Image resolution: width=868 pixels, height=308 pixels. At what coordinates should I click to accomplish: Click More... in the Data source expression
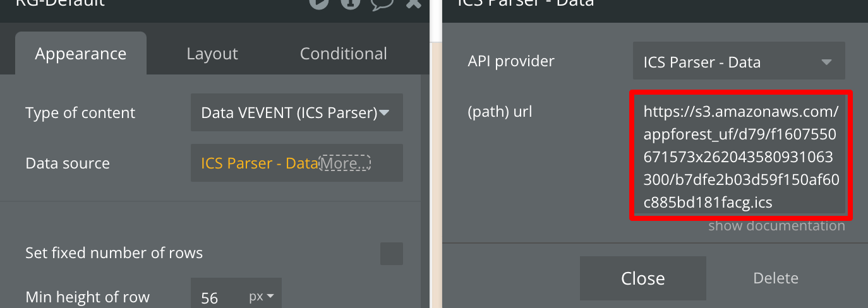pyautogui.click(x=344, y=163)
